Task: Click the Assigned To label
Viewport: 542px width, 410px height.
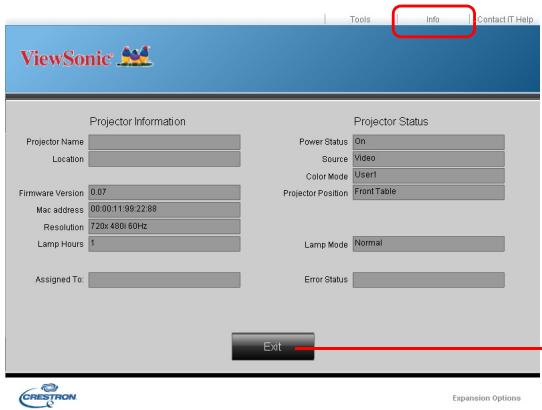Action: pos(59,279)
